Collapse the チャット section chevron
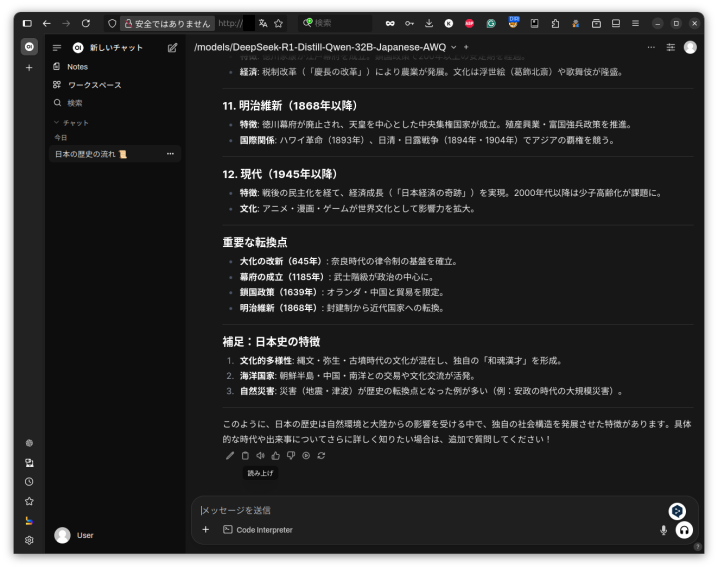The image size is (718, 569). point(56,123)
